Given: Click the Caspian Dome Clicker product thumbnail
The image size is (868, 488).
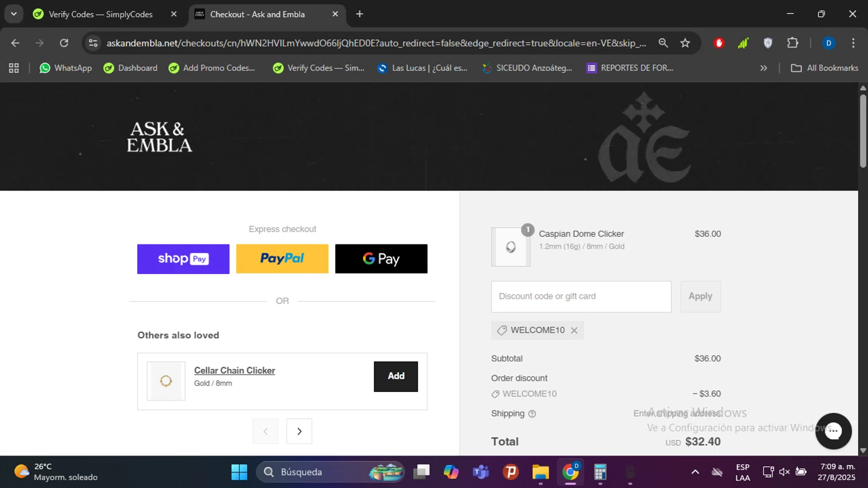Looking at the screenshot, I should pos(510,247).
